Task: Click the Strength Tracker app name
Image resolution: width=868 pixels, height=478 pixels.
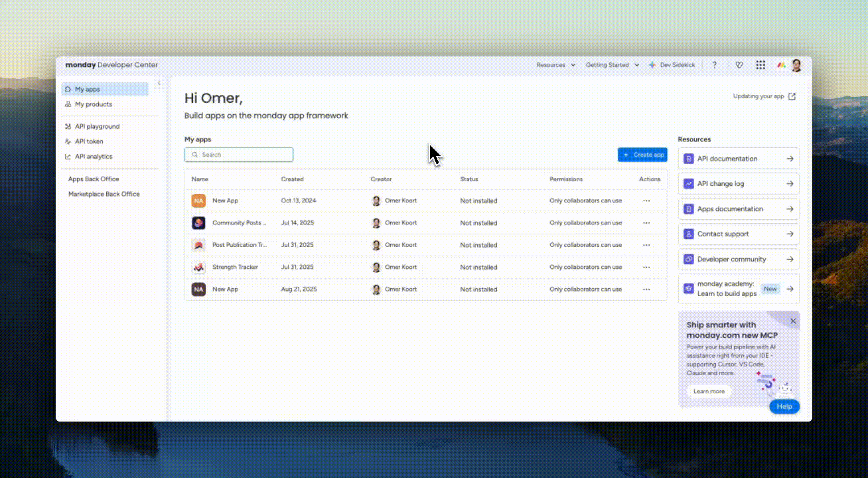Action: pyautogui.click(x=235, y=267)
